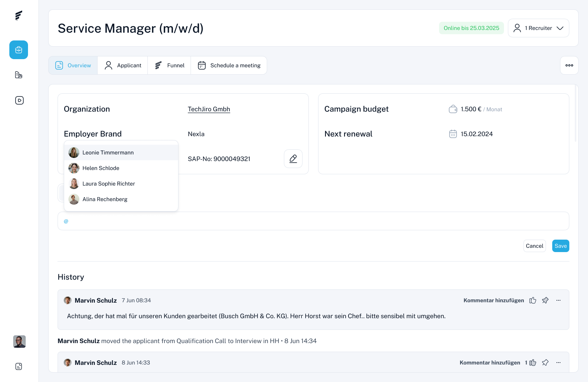Open more options on 7 Jun 08:34 comment
588x382 pixels.
[558, 300]
